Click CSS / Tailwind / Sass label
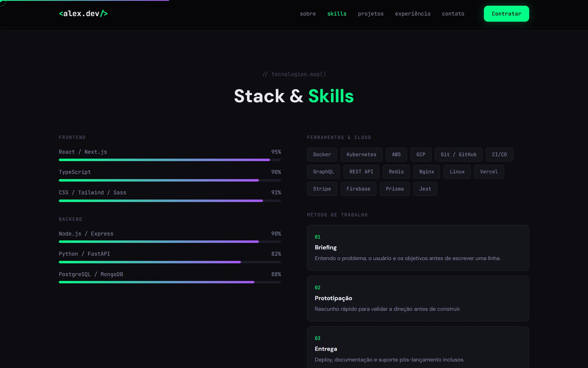This screenshot has width=588, height=368. coord(93,192)
